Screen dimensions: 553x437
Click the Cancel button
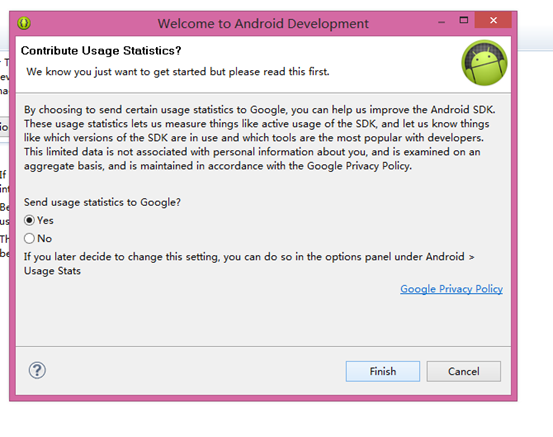(x=463, y=371)
